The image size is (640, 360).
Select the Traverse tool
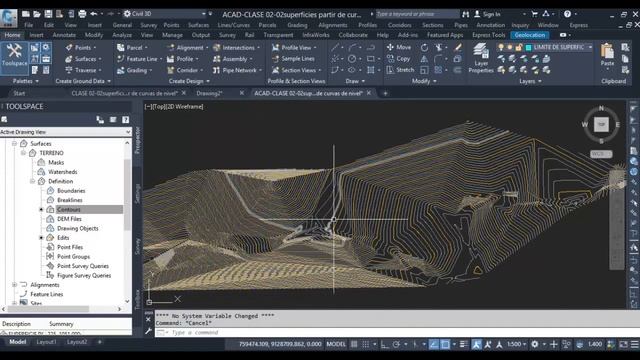pos(83,70)
